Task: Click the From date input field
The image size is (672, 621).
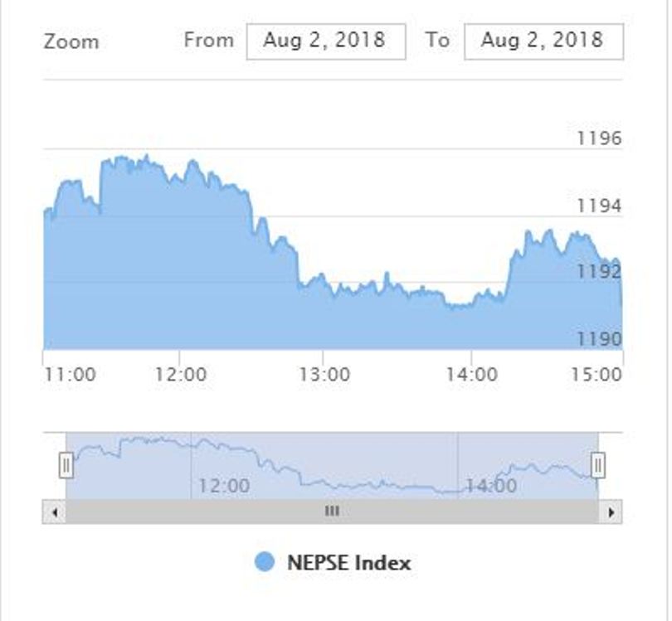Action: (325, 41)
